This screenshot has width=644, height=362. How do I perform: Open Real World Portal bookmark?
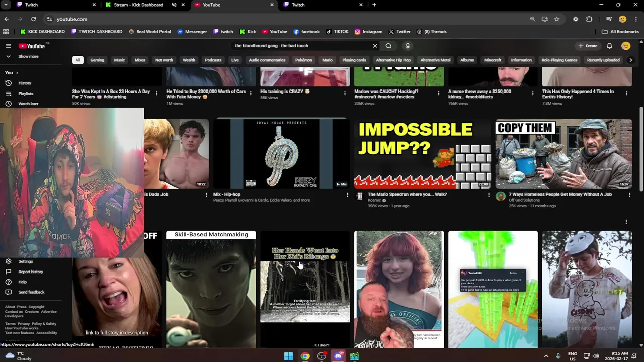pos(149,32)
